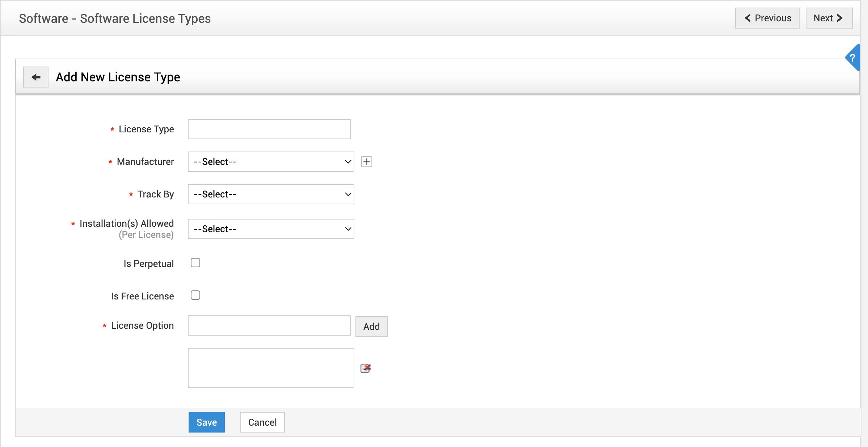The image size is (868, 447).
Task: Select the license options list box
Action: click(x=270, y=368)
